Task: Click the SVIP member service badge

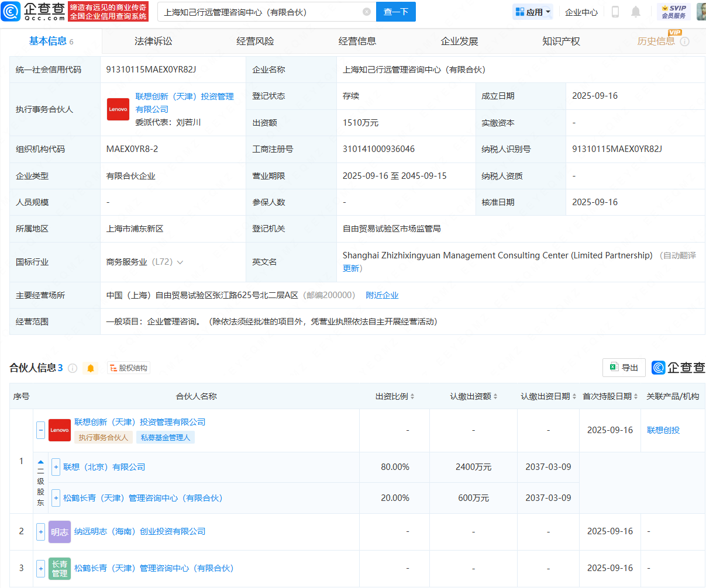Action: [x=673, y=12]
